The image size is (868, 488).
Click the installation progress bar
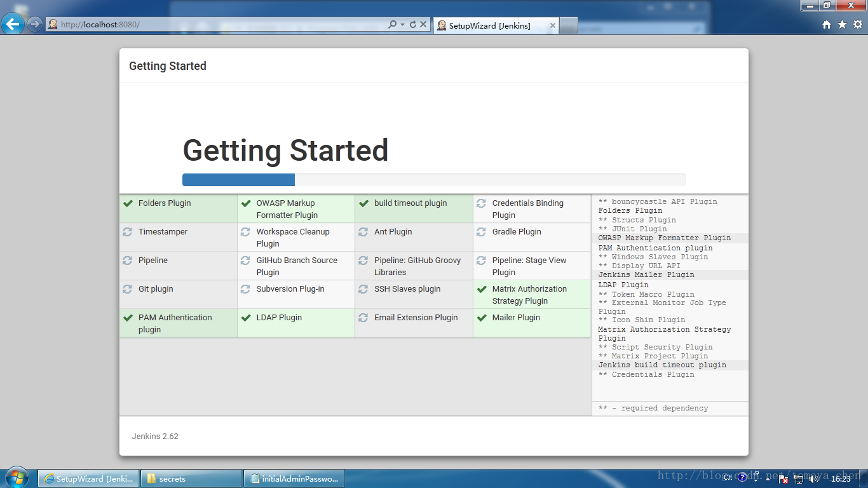point(433,180)
